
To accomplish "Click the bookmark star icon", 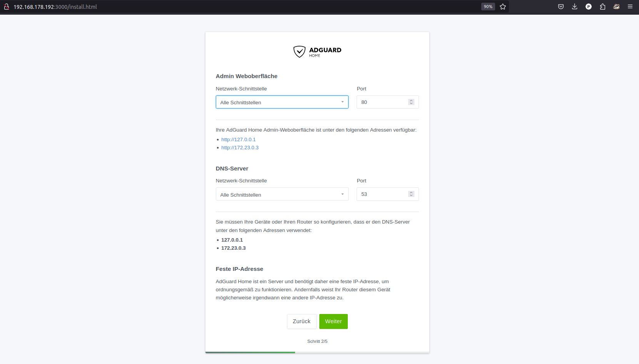I will pos(502,7).
